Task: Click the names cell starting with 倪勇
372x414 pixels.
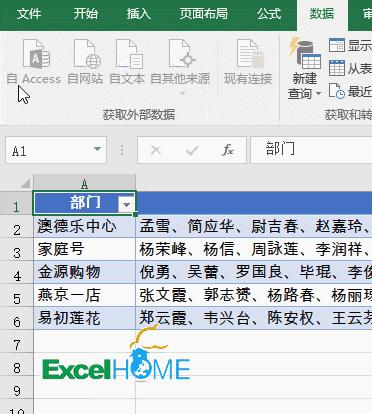Action: 254,272
